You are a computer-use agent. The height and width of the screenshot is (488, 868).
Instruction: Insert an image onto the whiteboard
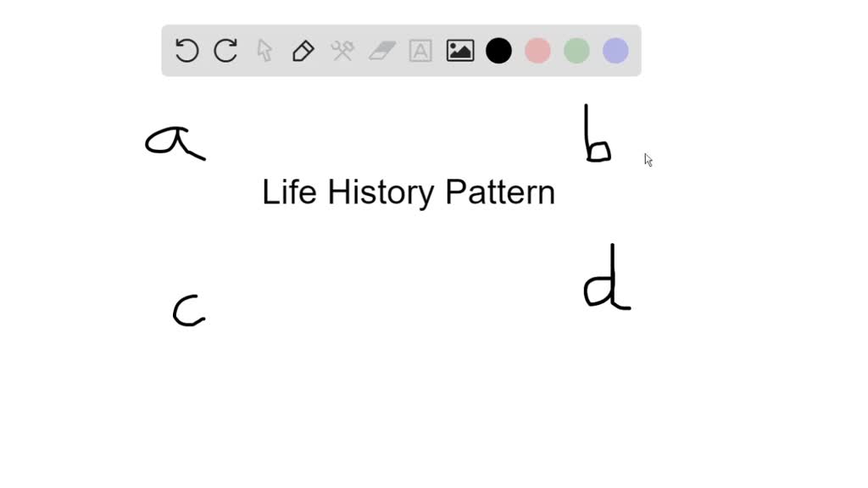tap(459, 50)
